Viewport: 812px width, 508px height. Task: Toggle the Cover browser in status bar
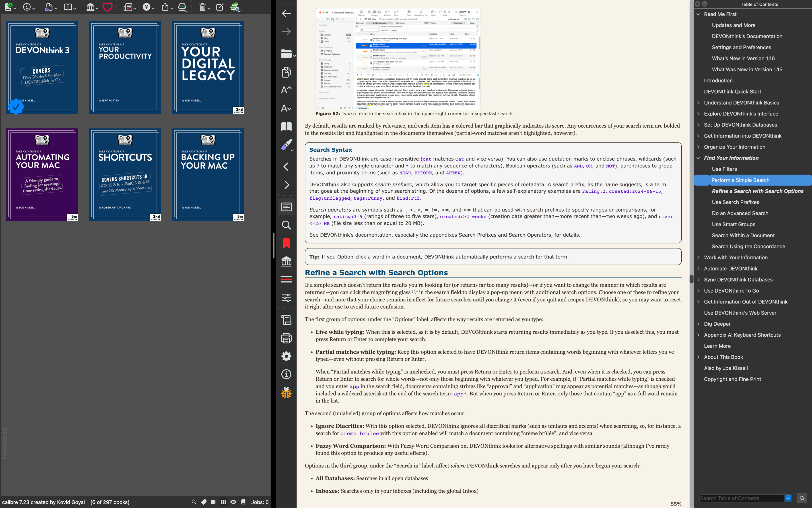214,502
